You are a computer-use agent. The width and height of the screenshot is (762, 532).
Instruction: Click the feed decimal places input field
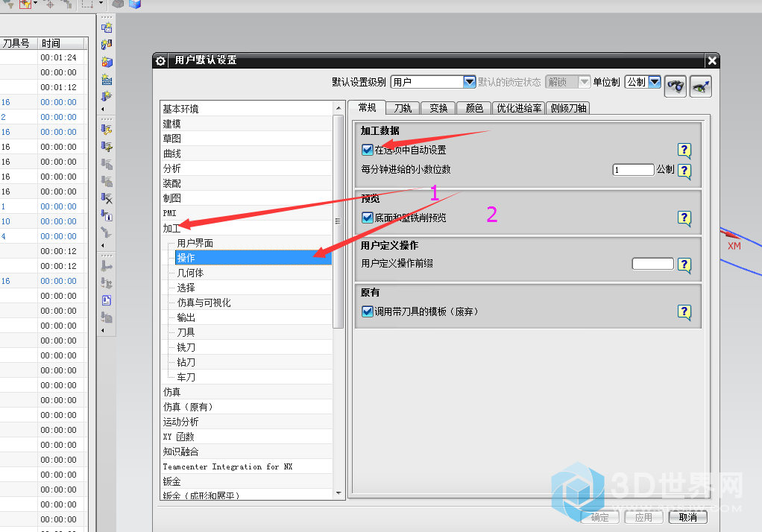(x=633, y=170)
